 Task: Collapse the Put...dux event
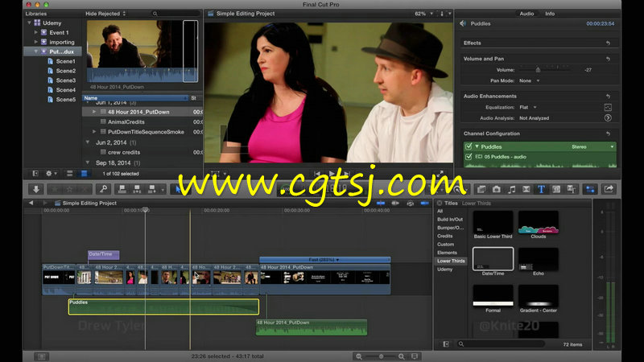(x=35, y=51)
